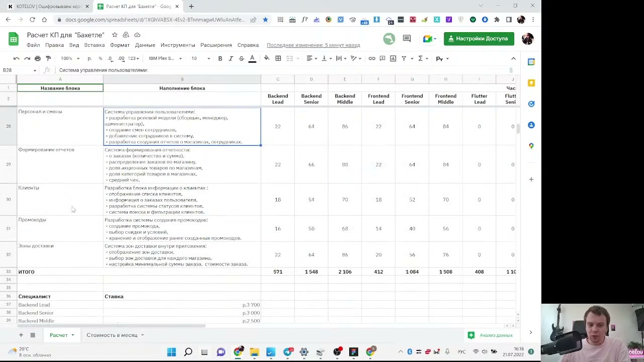The image size is (644, 362).
Task: Open Windows Start menu
Action: 172,352
